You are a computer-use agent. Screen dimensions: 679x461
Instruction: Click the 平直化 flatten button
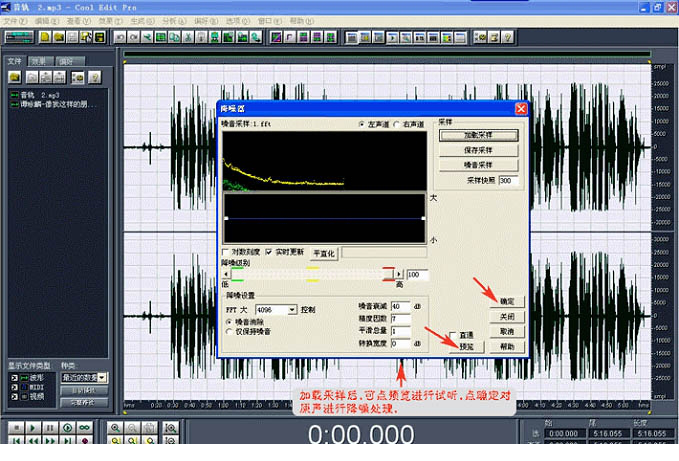[324, 254]
